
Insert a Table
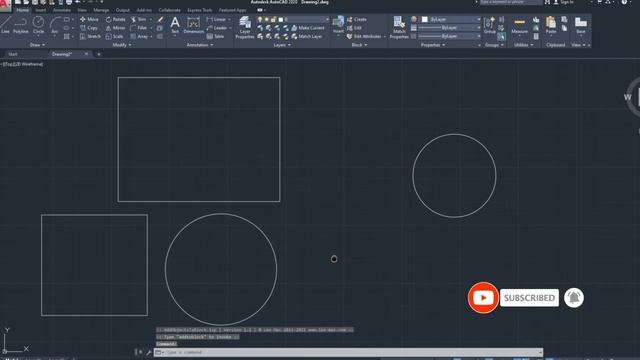(x=216, y=36)
